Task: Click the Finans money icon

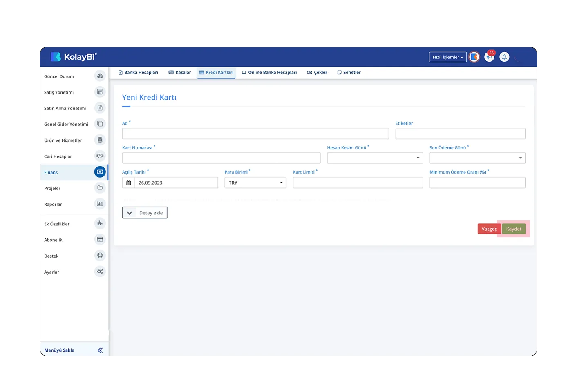Action: pos(100,172)
